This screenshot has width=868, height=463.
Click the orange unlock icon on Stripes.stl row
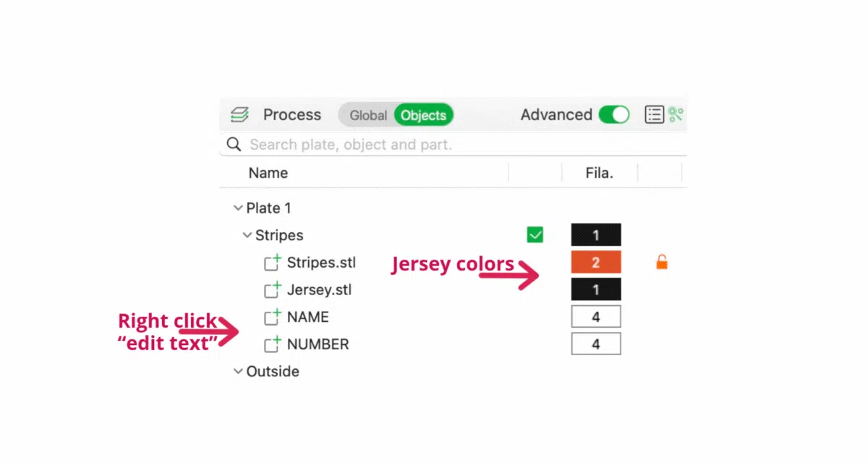click(662, 262)
